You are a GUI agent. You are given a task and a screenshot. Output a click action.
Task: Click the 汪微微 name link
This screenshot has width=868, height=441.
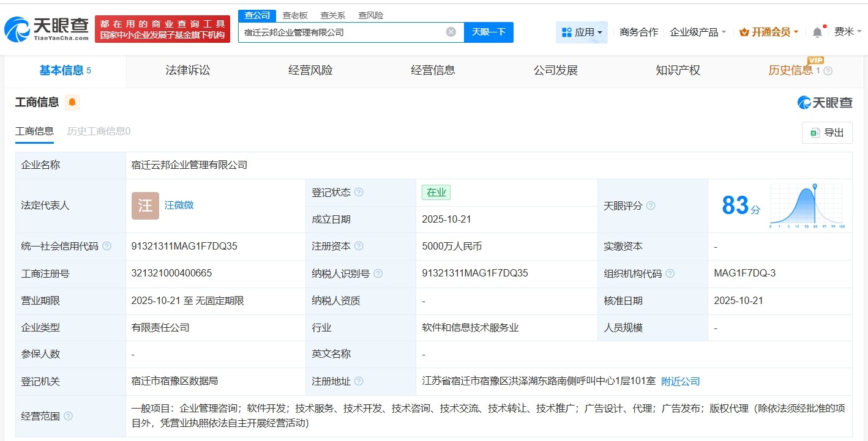coord(179,206)
